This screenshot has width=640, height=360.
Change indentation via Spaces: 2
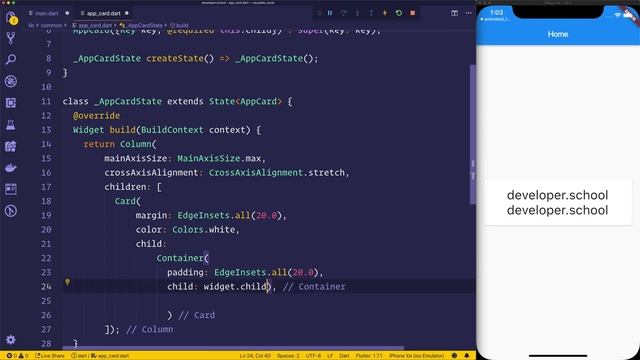point(288,356)
